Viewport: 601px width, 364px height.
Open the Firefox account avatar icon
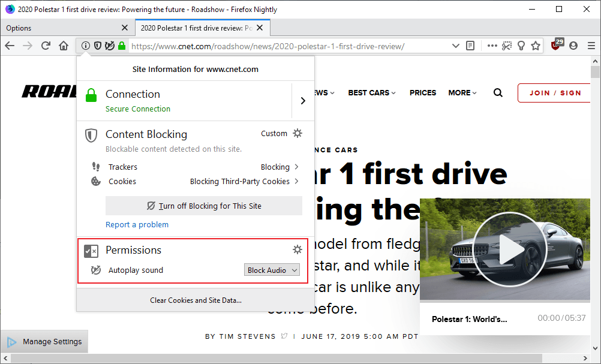(573, 46)
